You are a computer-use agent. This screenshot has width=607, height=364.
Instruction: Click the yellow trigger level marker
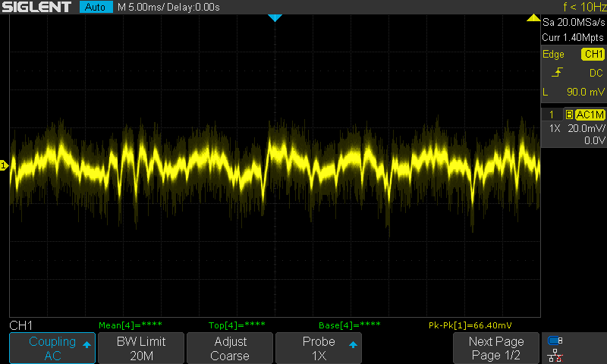(533, 17)
